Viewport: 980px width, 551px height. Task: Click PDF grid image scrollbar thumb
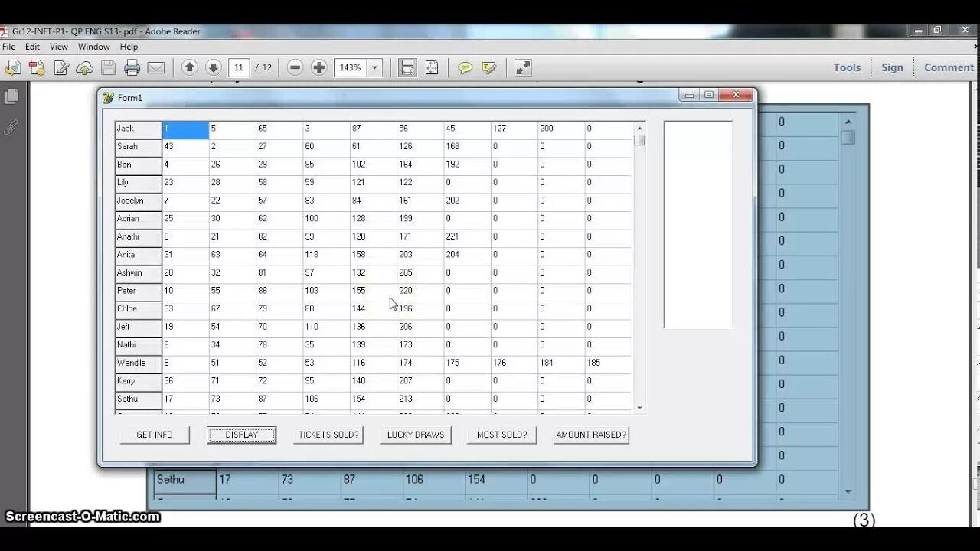(x=848, y=138)
